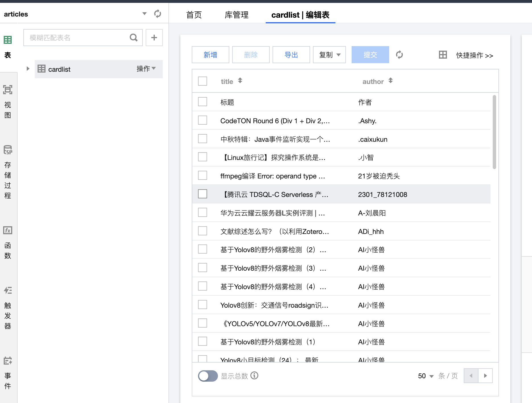Go to the previous page
Viewport: 532px width, 403px height.
point(471,376)
